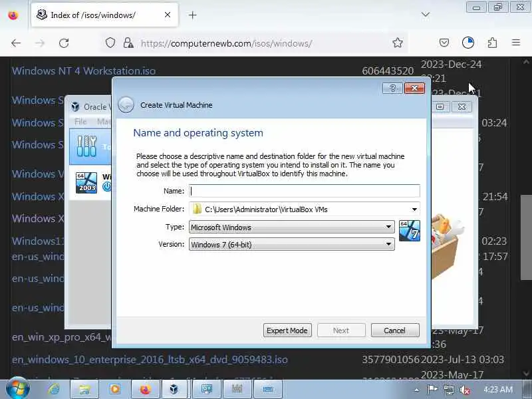This screenshot has width=532, height=399.
Task: Open the Pocket save icon in Firefox toolbar
Action: 444,43
